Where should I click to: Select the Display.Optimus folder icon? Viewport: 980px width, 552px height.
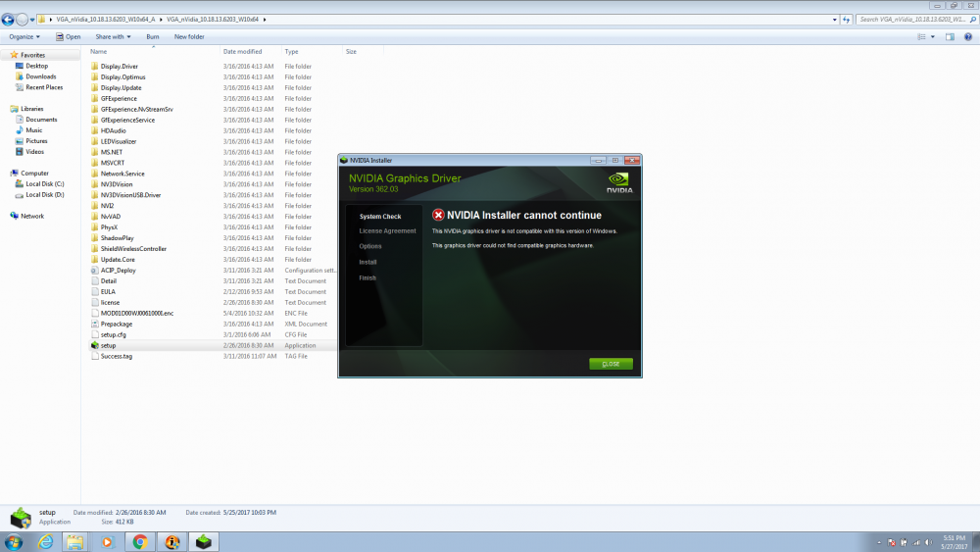pos(95,76)
